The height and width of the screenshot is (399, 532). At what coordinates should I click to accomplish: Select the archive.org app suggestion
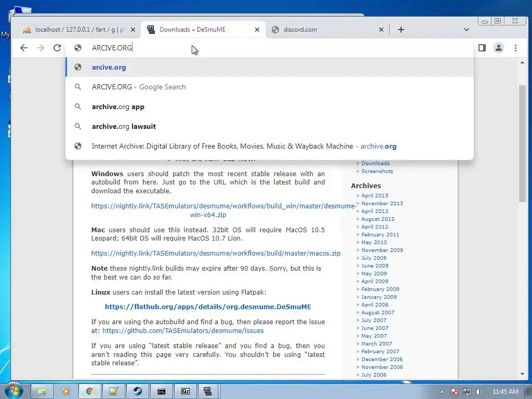[x=270, y=107]
